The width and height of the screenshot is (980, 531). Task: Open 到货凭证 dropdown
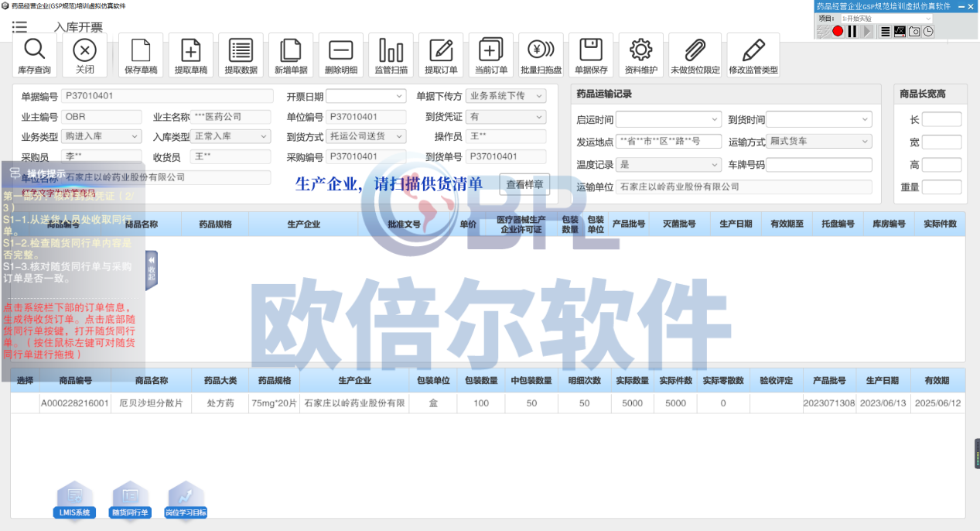(507, 116)
